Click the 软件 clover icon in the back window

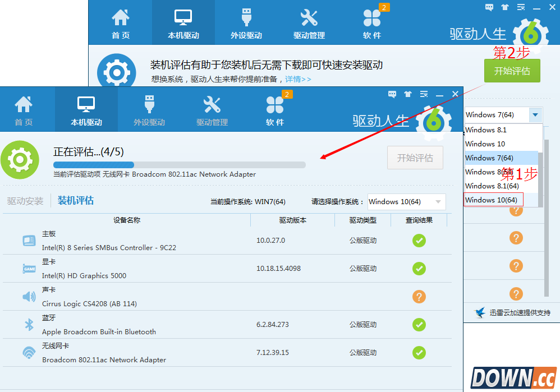[x=372, y=22]
